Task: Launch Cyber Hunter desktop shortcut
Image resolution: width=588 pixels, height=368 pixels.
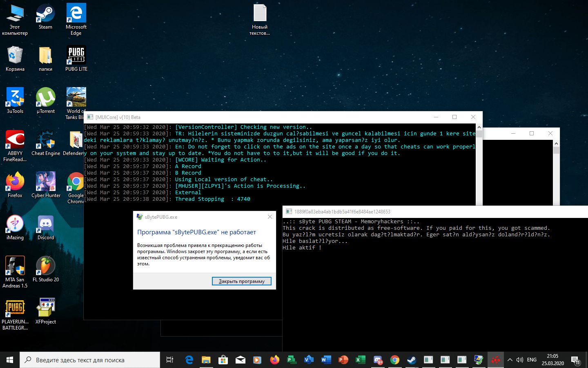Action: tap(46, 185)
